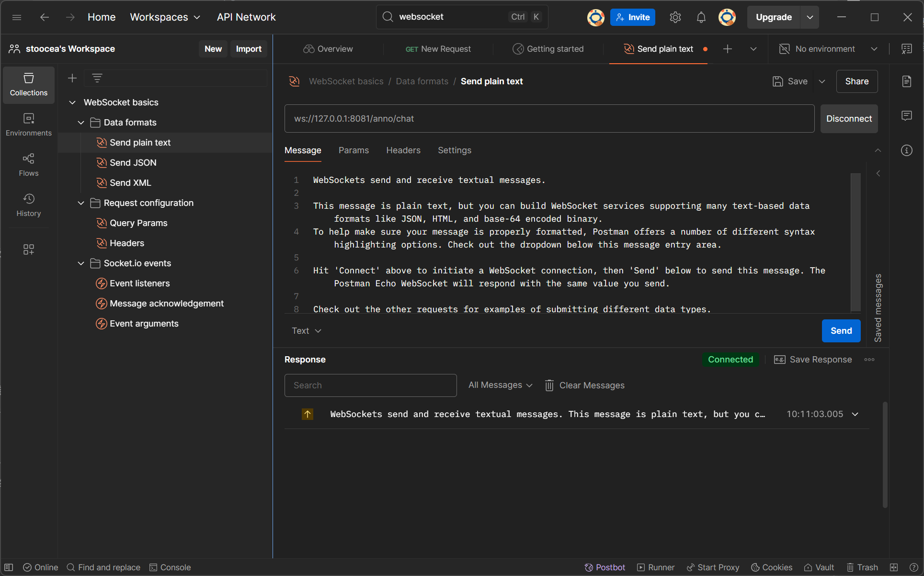924x576 pixels.
Task: Open the notifications bell
Action: click(701, 17)
